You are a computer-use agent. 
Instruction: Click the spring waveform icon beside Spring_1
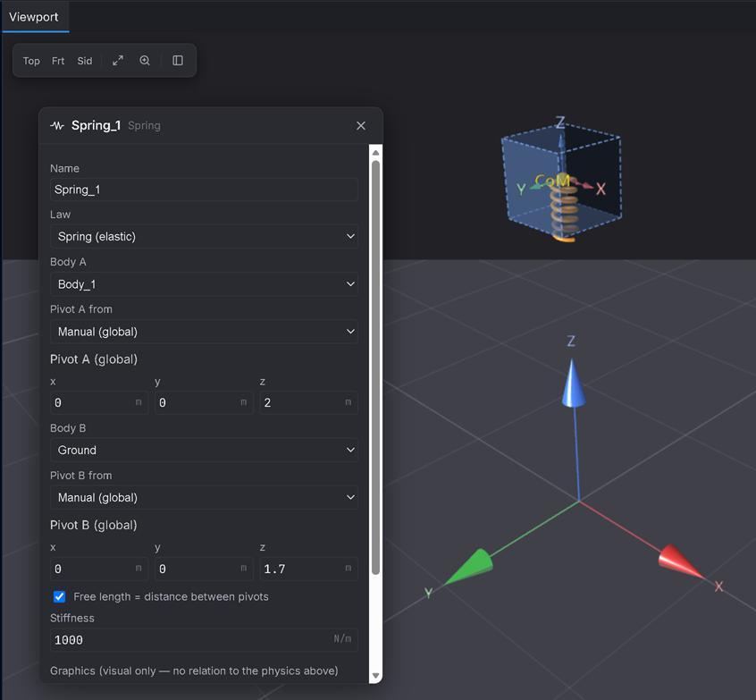click(57, 126)
